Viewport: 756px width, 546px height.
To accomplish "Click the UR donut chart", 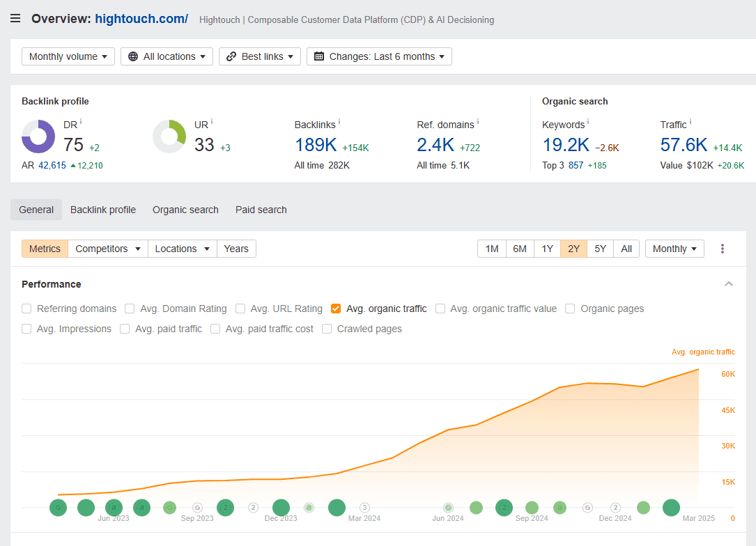I will (x=169, y=136).
